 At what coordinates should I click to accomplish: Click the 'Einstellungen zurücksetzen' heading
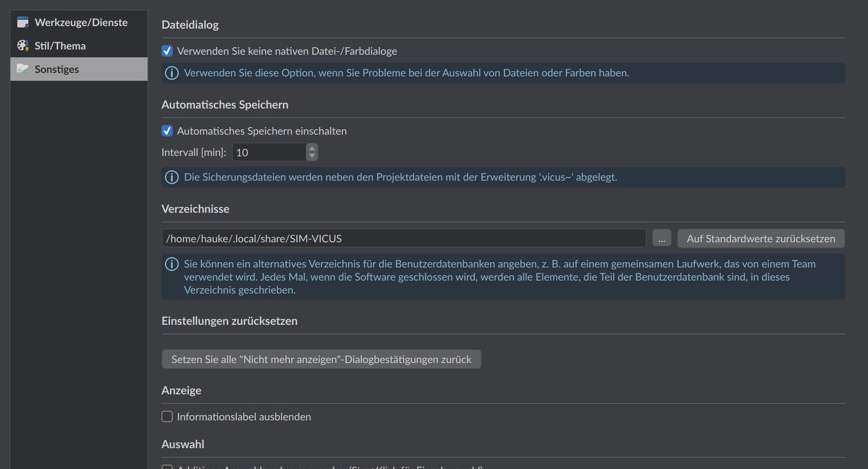[x=229, y=321]
